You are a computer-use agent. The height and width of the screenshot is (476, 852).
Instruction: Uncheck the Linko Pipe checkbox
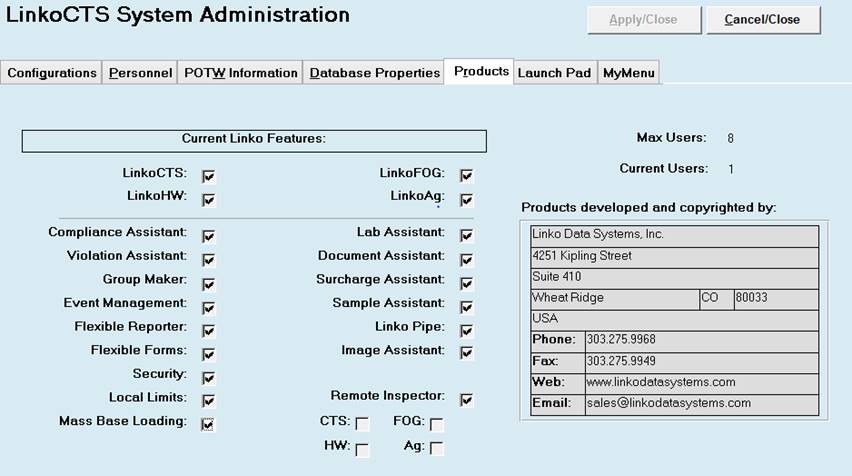pyautogui.click(x=466, y=330)
